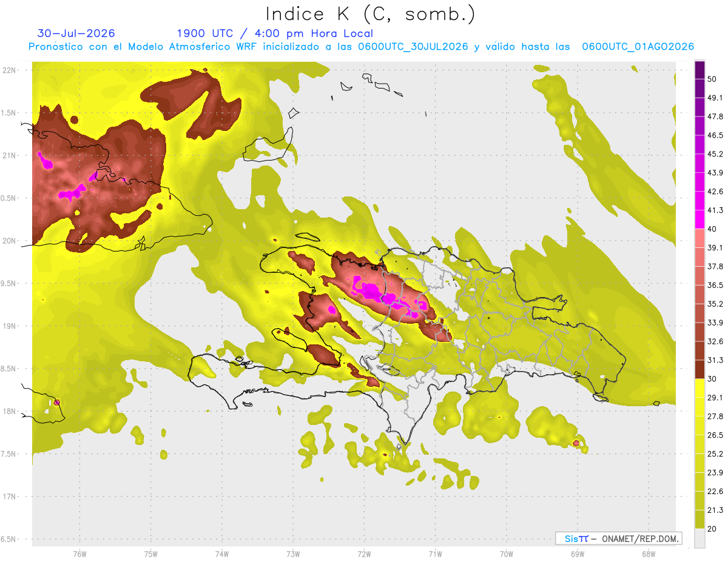Click the 72W longitude label
Screen dimensions: 728x562
(x=364, y=554)
